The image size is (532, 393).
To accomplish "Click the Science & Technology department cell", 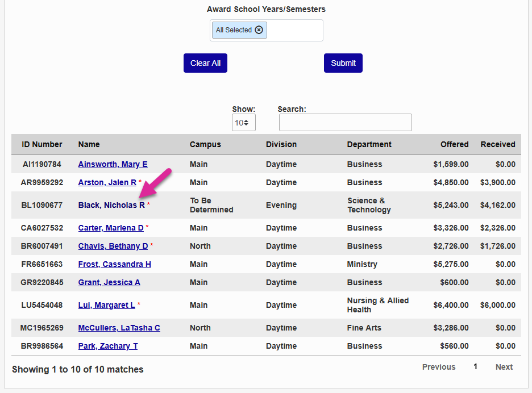I will point(369,205).
